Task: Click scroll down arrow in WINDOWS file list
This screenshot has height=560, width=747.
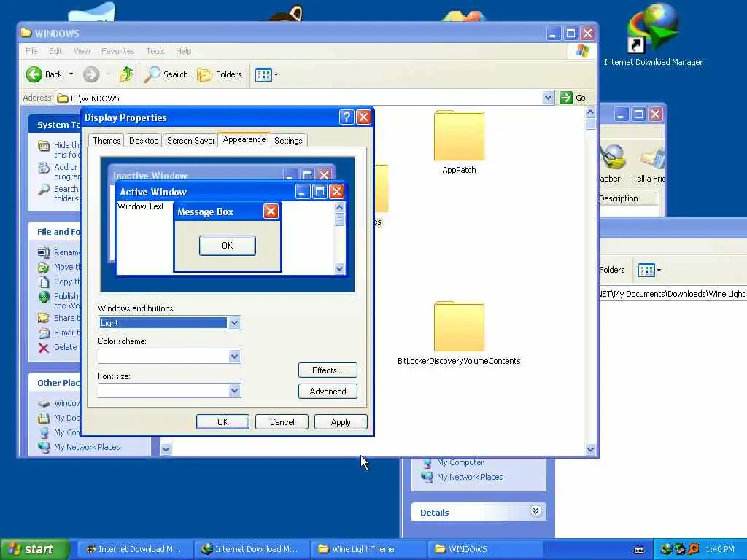Action: [590, 449]
